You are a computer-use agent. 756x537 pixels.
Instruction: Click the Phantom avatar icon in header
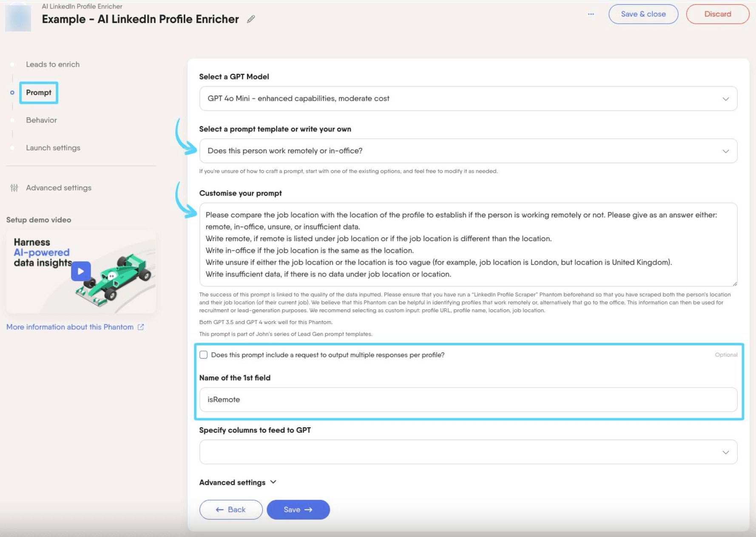point(18,17)
